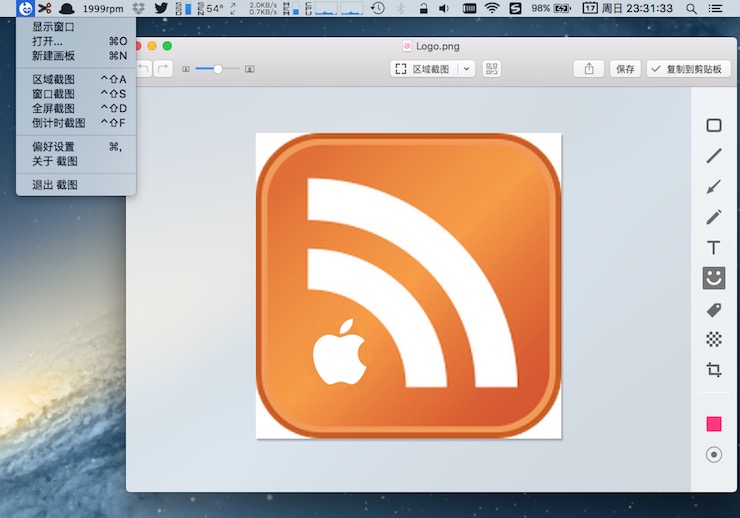This screenshot has width=740, height=518.
Task: Choose 显示窗口 from the menu
Action: pos(76,27)
